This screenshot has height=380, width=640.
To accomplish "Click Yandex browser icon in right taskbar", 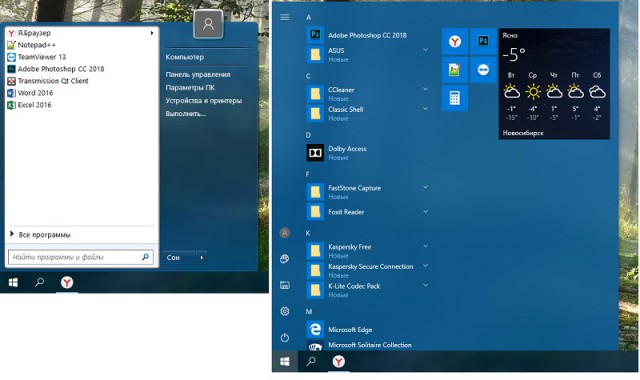I will pos(338,361).
